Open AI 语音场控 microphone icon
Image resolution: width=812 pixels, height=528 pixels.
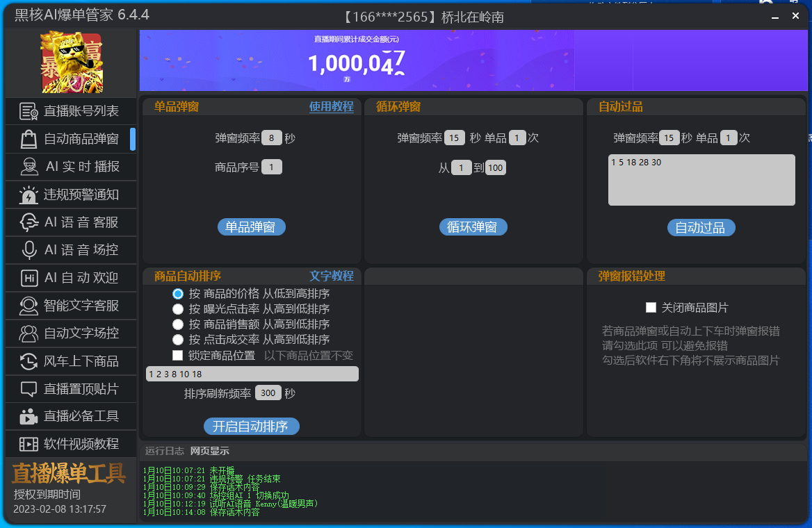[x=29, y=250]
